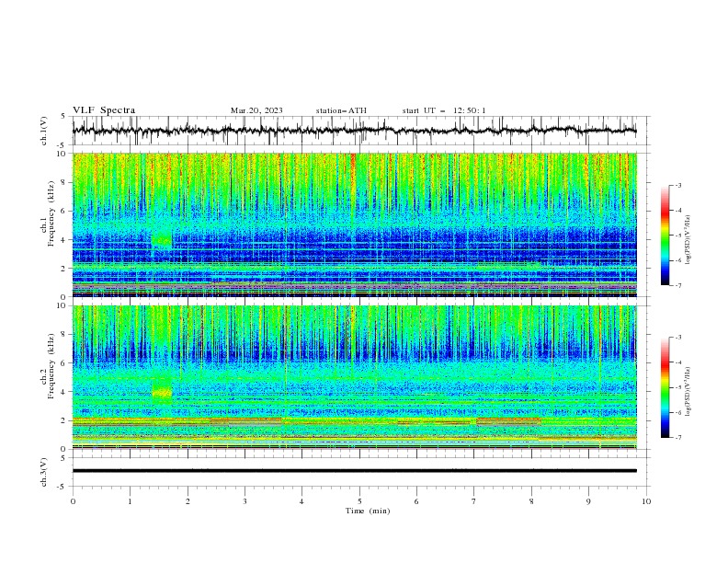Screen dimensions: 728x563
Task: Click the ch.1 color scale bar
Action: pos(665,236)
